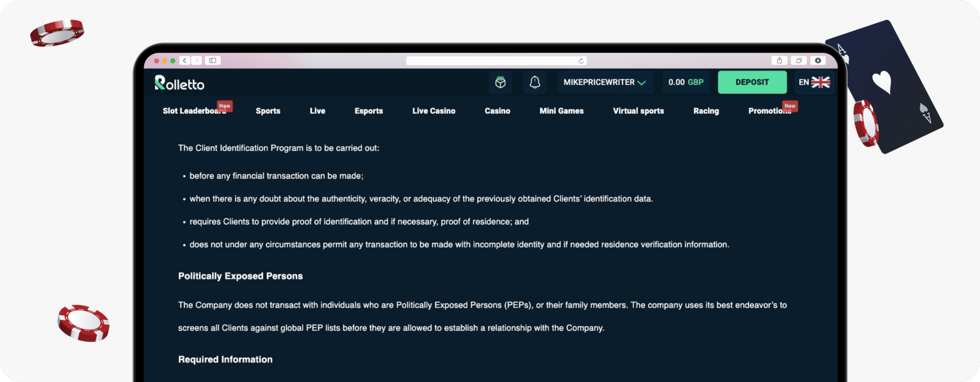The image size is (980, 382).
Task: Select Virtual sports
Action: pyautogui.click(x=639, y=111)
